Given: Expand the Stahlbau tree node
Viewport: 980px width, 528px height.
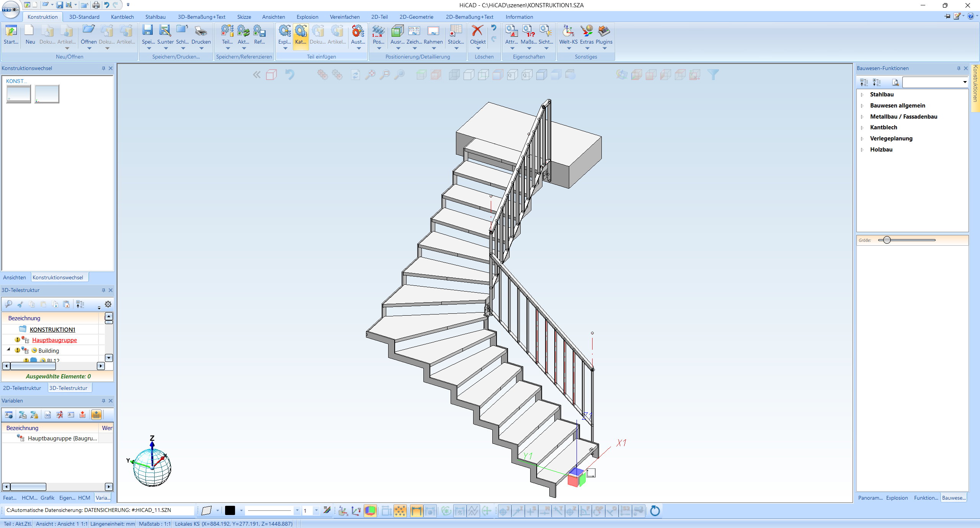Looking at the screenshot, I should (x=862, y=95).
